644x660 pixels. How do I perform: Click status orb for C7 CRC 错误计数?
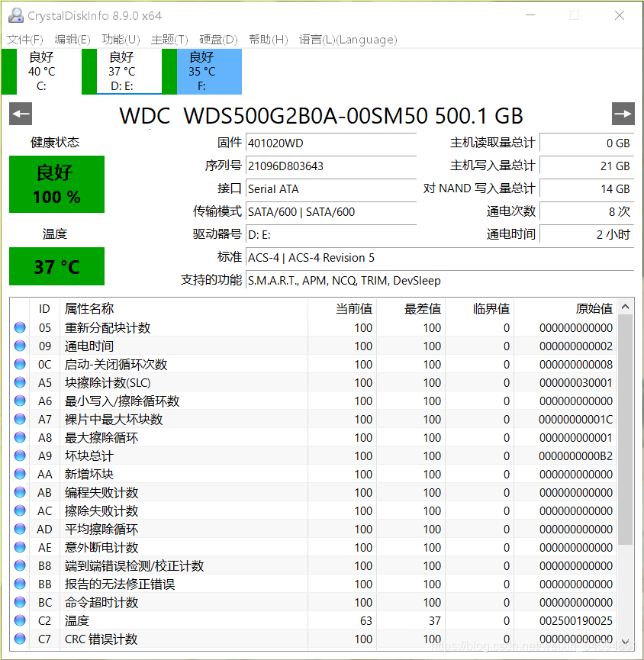pos(20,639)
